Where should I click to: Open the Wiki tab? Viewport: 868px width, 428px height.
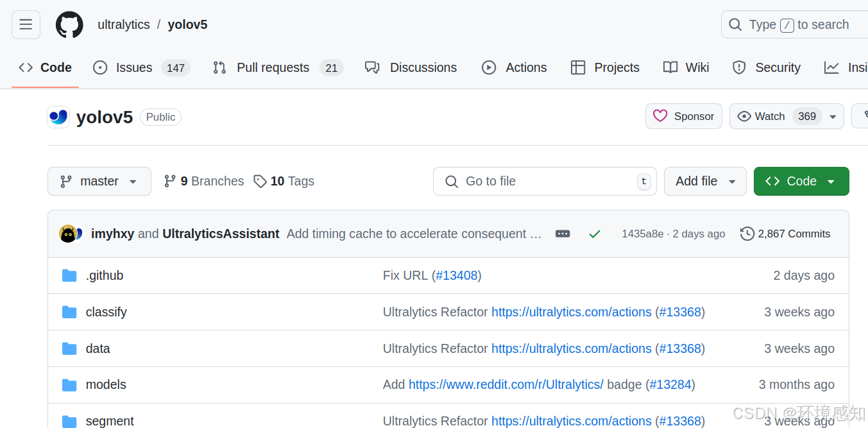point(686,67)
